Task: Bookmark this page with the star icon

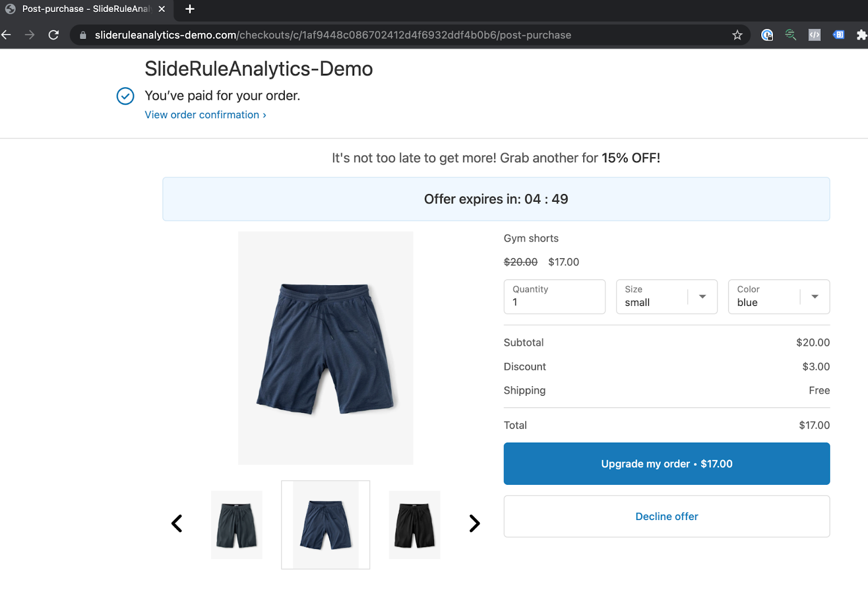Action: [x=737, y=35]
